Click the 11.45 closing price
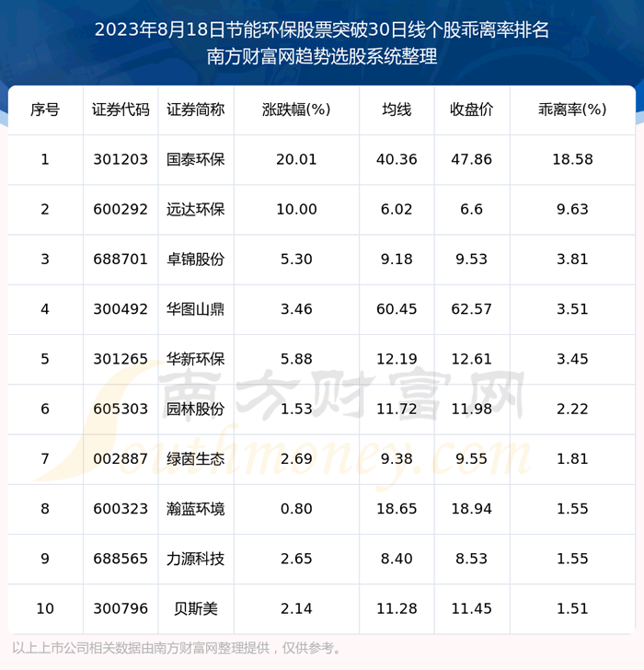Image resolution: width=644 pixels, height=670 pixels. [x=471, y=609]
